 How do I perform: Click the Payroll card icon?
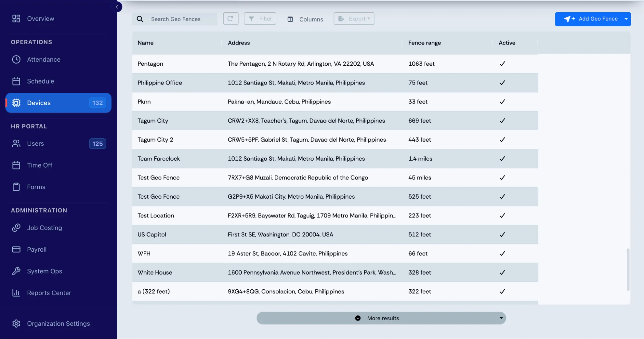16,249
